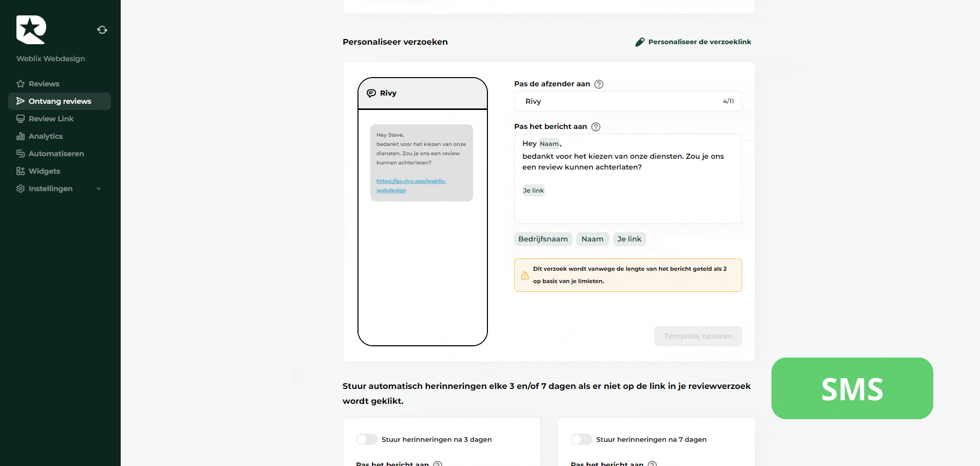Click the Reviews star icon
The width and height of the screenshot is (980, 466).
pyautogui.click(x=21, y=84)
